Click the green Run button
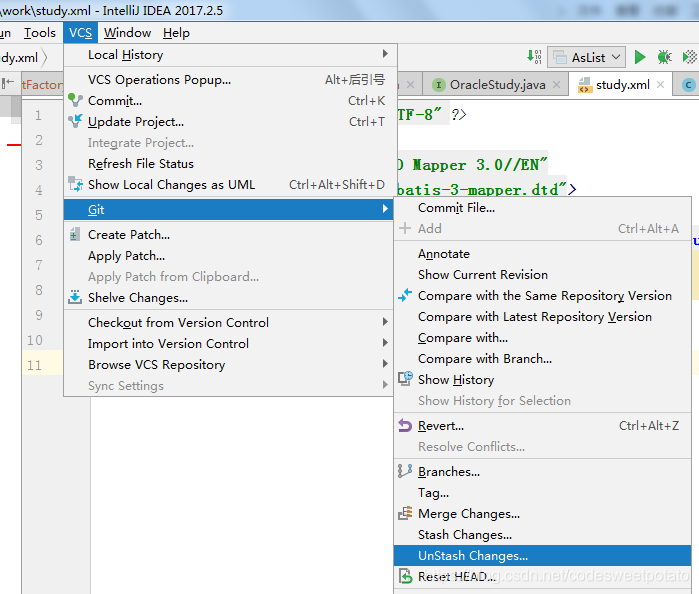The height and width of the screenshot is (594, 699). pyautogui.click(x=640, y=57)
